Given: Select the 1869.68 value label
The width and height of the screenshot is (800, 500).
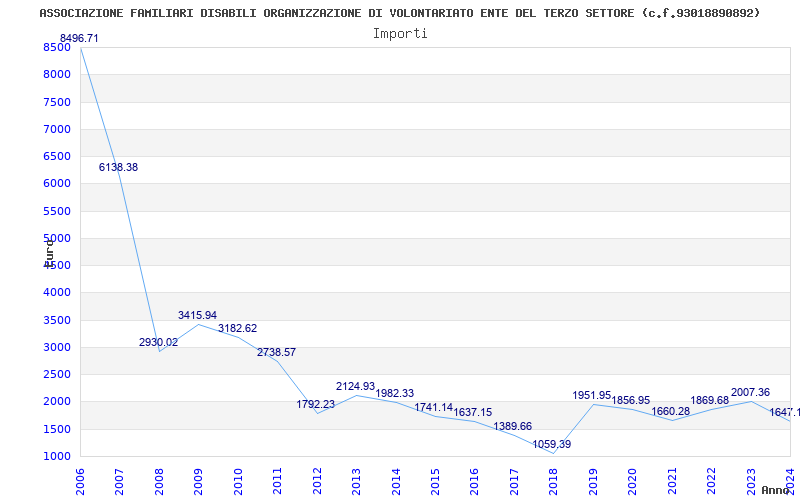Looking at the screenshot, I should click(710, 401).
